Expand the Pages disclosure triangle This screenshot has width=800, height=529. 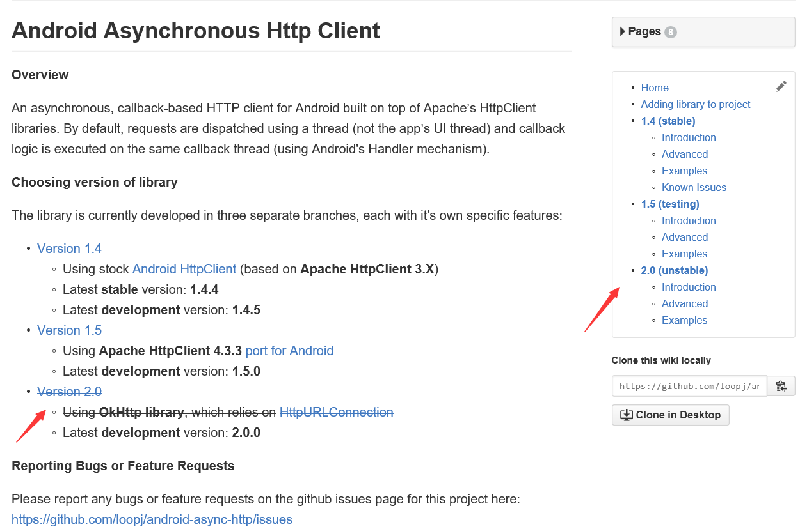pos(622,32)
